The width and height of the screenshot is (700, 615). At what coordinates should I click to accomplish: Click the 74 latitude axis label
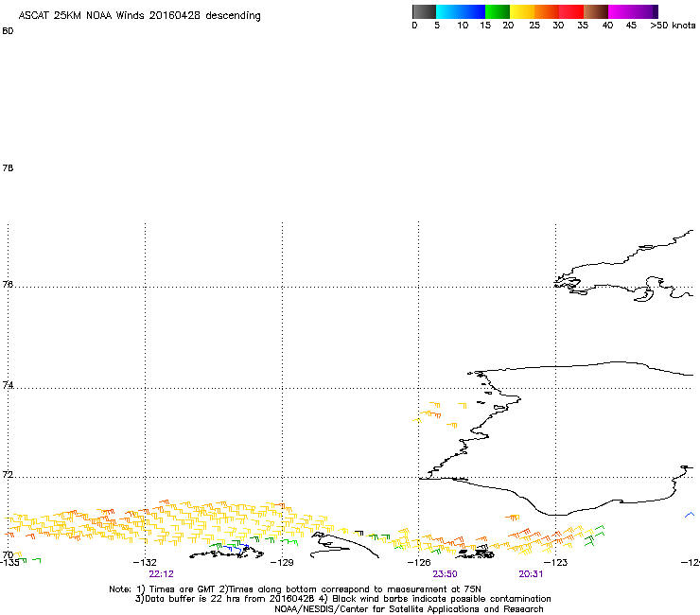[x=8, y=385]
